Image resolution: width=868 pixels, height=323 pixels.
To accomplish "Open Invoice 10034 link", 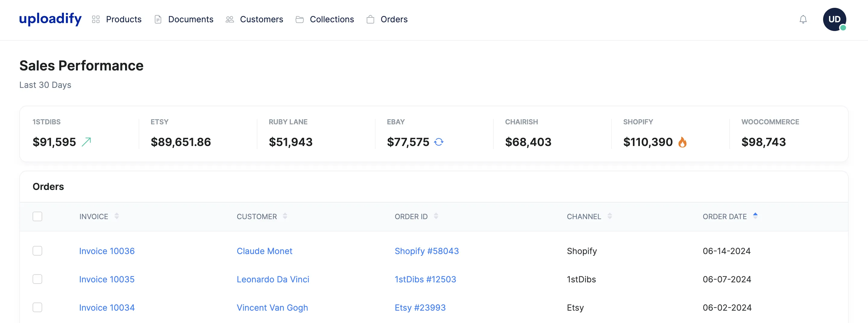I will pyautogui.click(x=107, y=308).
